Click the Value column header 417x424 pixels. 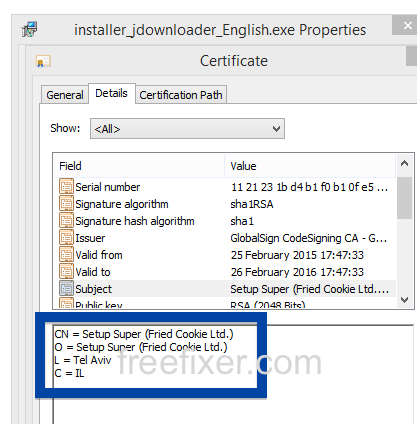tap(310, 166)
